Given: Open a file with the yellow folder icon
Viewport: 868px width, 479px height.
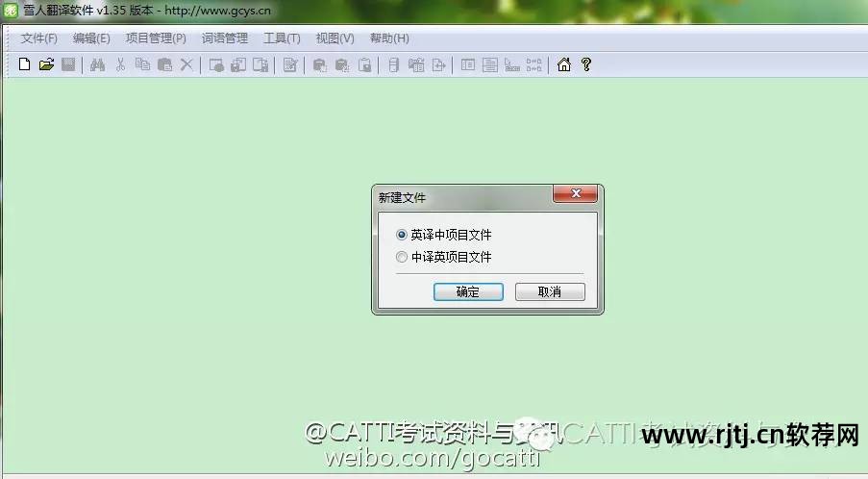Looking at the screenshot, I should (46, 64).
